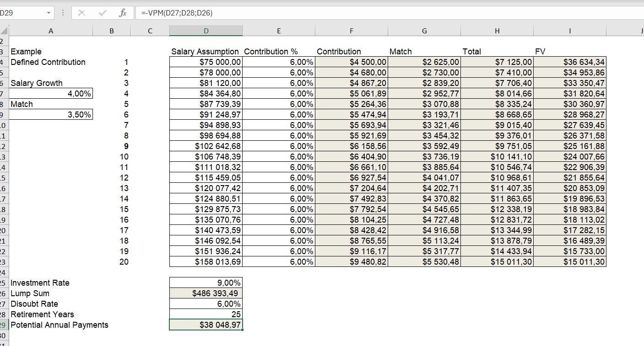
Task: Select the $6 404,90 contribution cell
Action: point(352,157)
